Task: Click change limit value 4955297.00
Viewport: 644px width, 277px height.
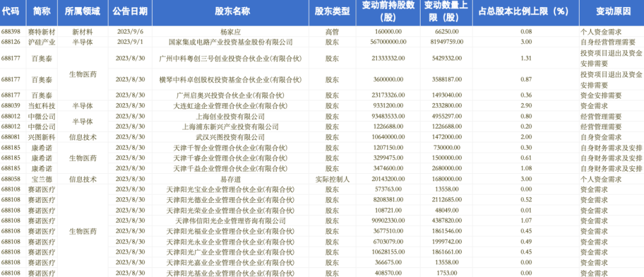Action: coord(446,117)
